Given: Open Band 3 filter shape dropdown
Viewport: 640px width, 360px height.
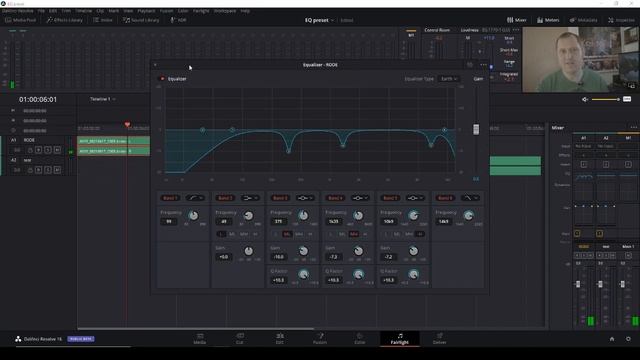Looking at the screenshot, I should click(305, 198).
